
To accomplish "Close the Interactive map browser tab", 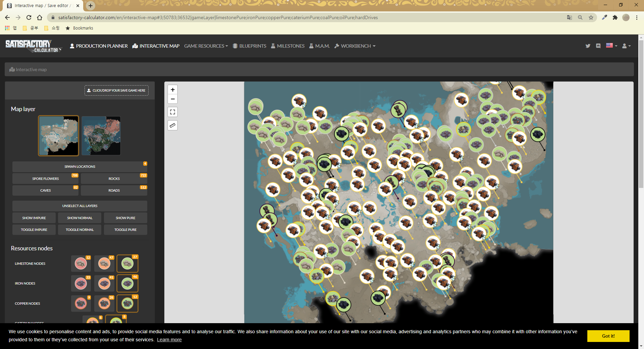I will coord(78,6).
